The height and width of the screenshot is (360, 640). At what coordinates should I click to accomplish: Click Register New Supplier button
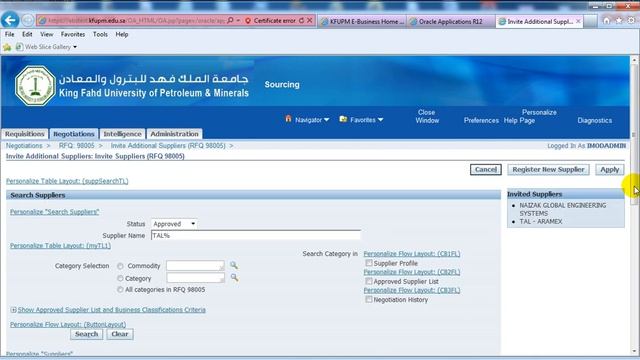(x=548, y=169)
